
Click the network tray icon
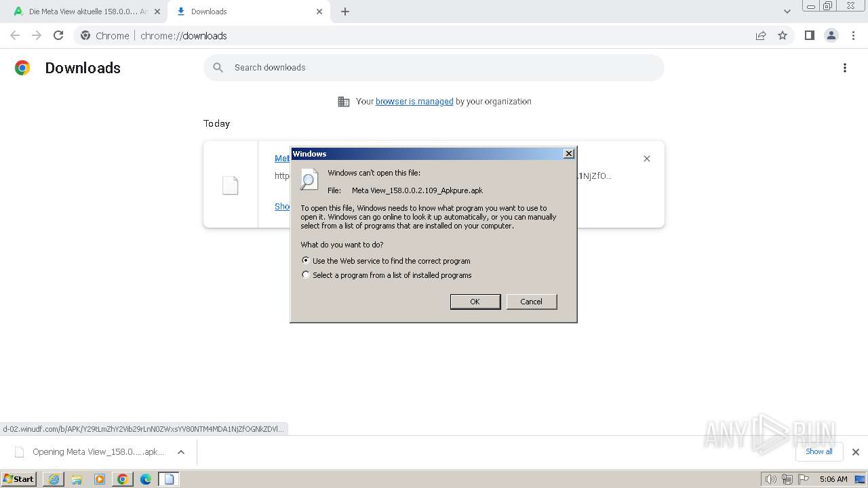[787, 479]
